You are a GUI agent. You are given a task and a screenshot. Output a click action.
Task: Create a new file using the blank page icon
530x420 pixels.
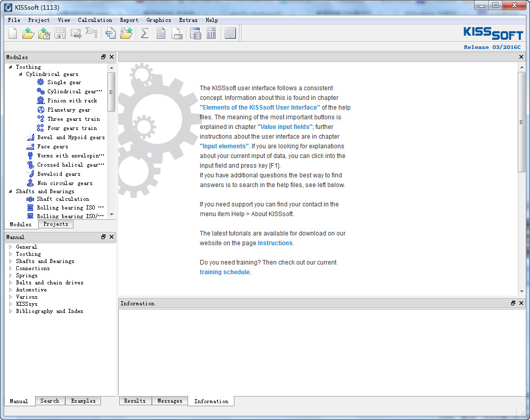pos(13,33)
